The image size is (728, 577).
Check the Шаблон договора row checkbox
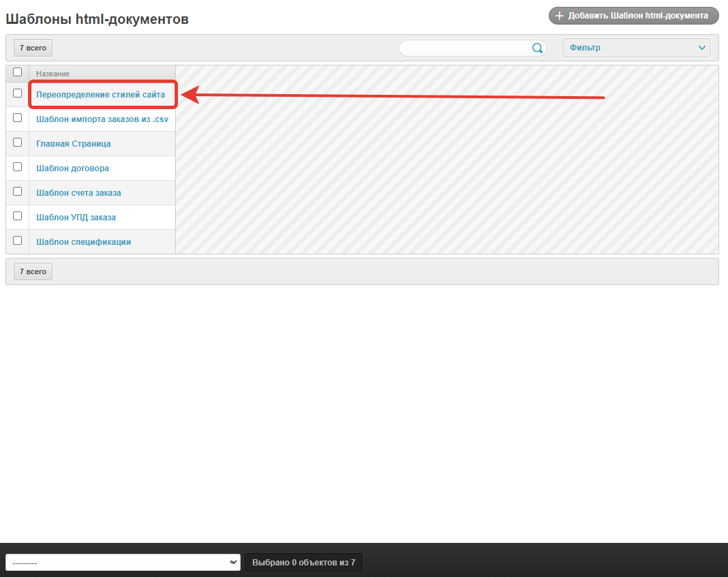tap(18, 167)
